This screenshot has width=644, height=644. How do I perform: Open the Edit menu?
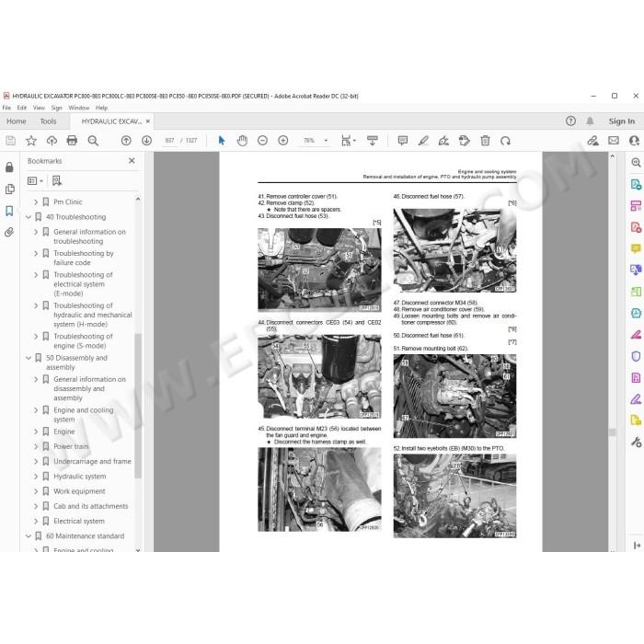pyautogui.click(x=22, y=108)
